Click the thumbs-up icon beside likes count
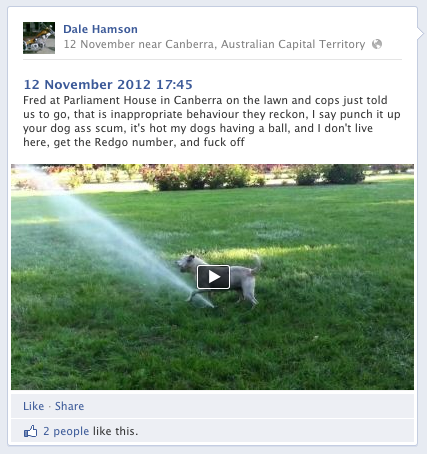The width and height of the screenshot is (427, 454). (30, 431)
